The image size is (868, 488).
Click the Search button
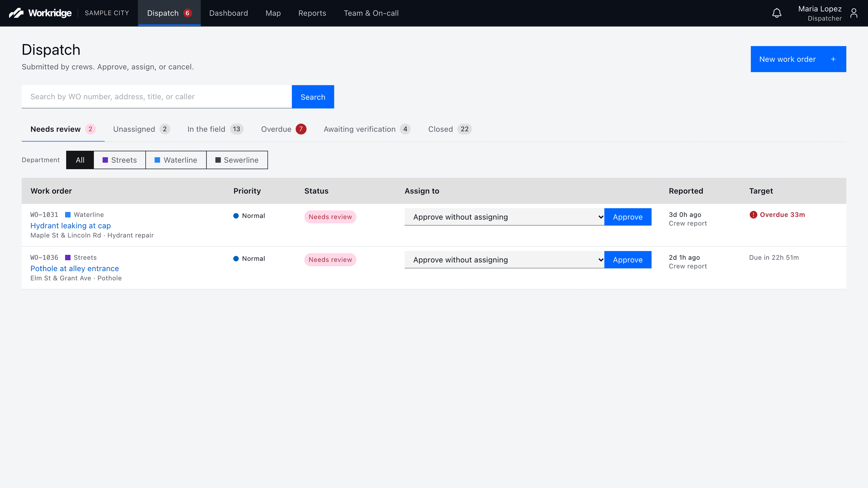(x=313, y=97)
